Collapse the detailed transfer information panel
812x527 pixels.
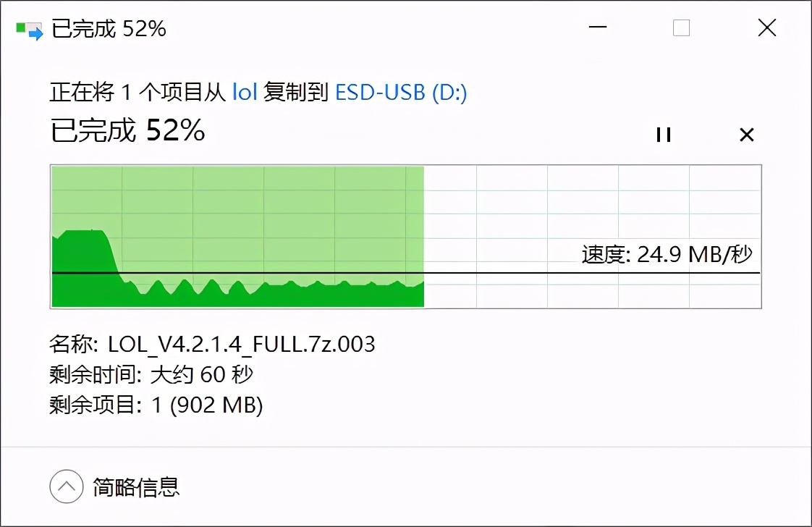point(66,488)
